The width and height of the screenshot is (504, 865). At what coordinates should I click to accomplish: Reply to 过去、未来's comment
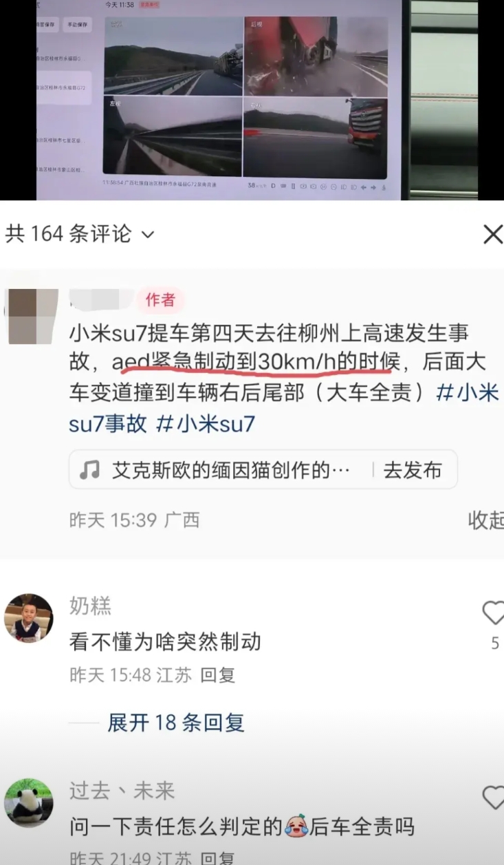coord(218,857)
